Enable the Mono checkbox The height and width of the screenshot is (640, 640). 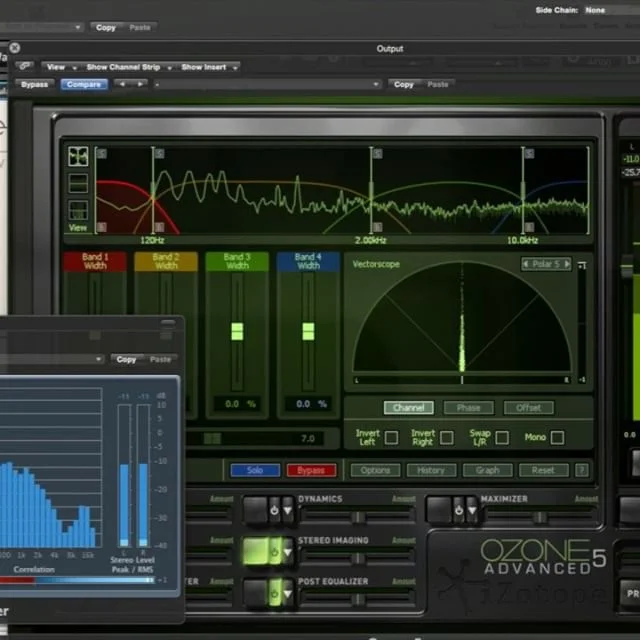pyautogui.click(x=558, y=438)
